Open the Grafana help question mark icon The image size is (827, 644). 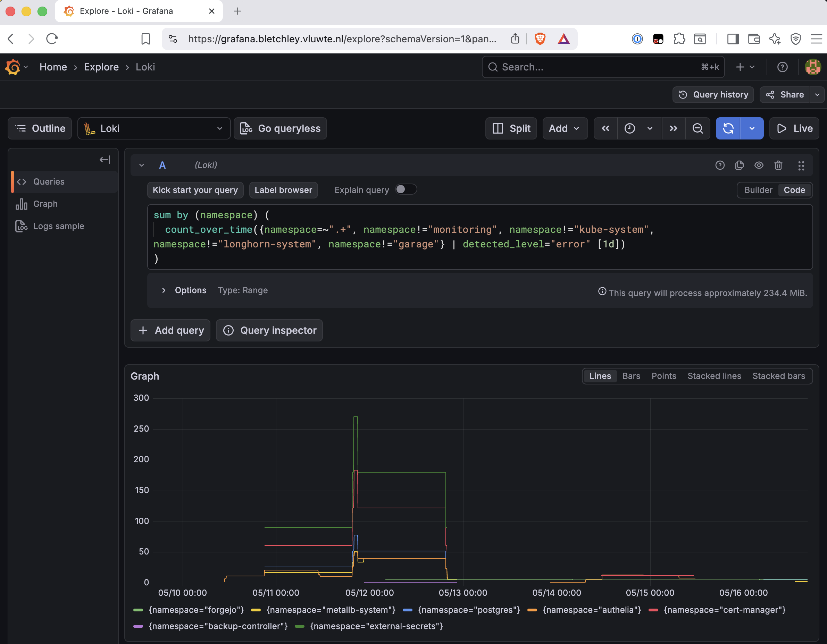782,67
